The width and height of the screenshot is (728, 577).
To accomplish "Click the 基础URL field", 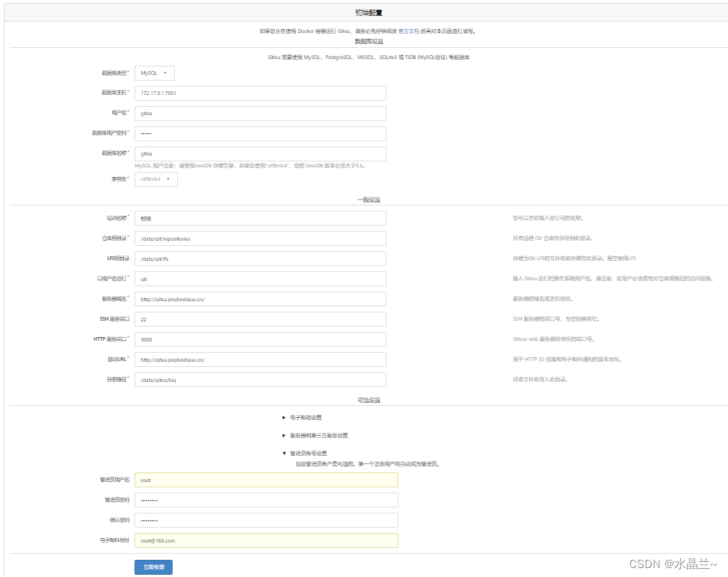I will tap(260, 360).
